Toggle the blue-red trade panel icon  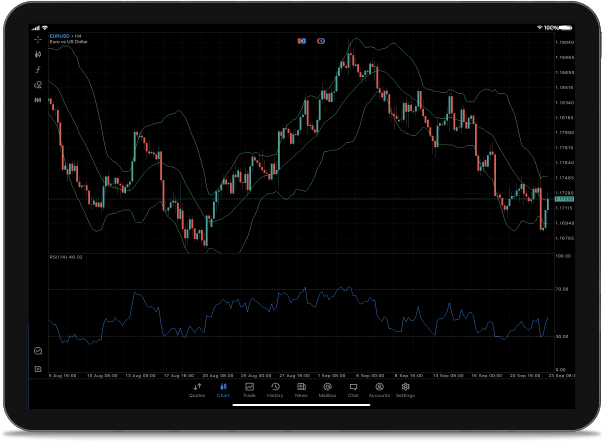click(x=300, y=40)
